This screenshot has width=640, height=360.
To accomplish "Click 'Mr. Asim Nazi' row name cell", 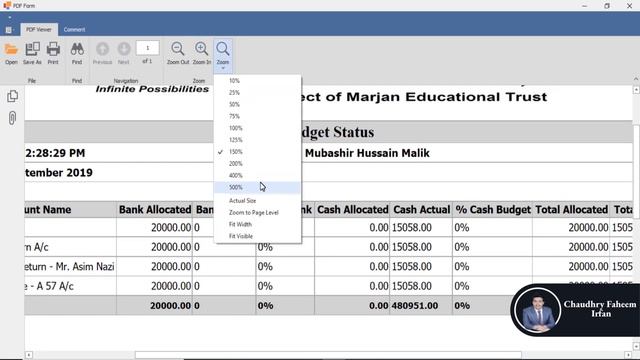I will pyautogui.click(x=70, y=267).
